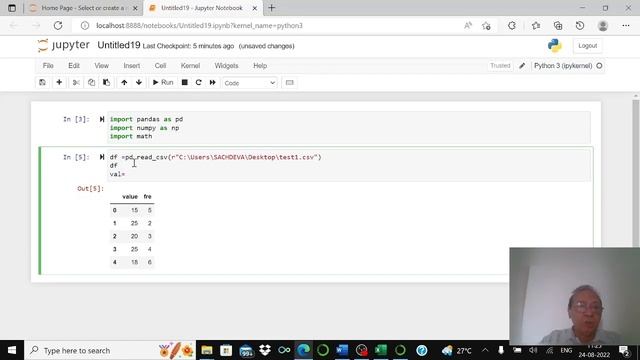Open the Edit menu
Viewport: 640px width, 360px height.
[x=74, y=66]
